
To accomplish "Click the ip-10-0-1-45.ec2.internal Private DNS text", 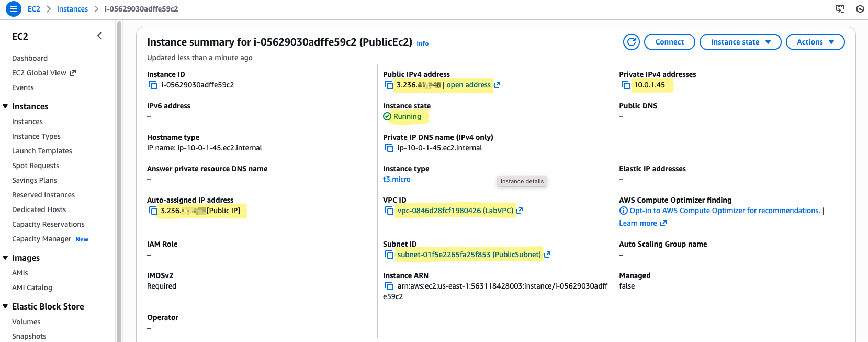I will (x=439, y=148).
